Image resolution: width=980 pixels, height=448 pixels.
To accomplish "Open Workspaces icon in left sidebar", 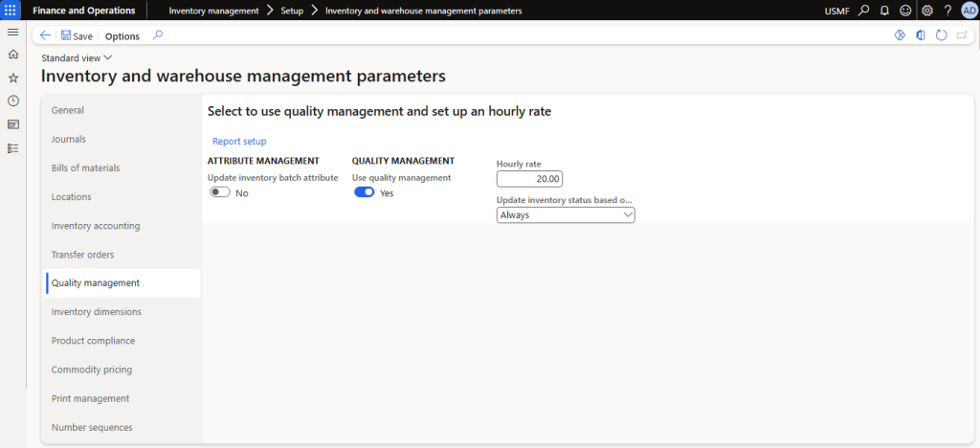I will click(12, 124).
